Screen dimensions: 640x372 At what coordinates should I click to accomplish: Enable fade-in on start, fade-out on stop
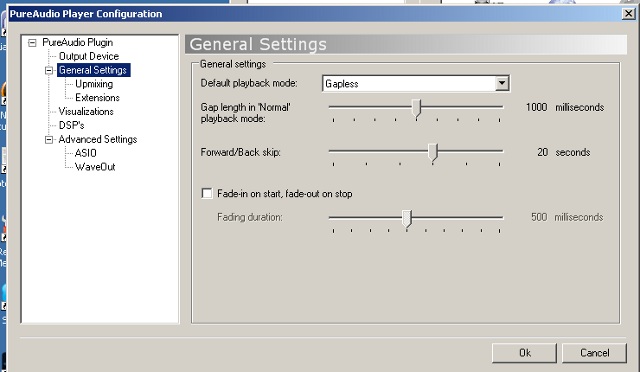click(x=207, y=193)
